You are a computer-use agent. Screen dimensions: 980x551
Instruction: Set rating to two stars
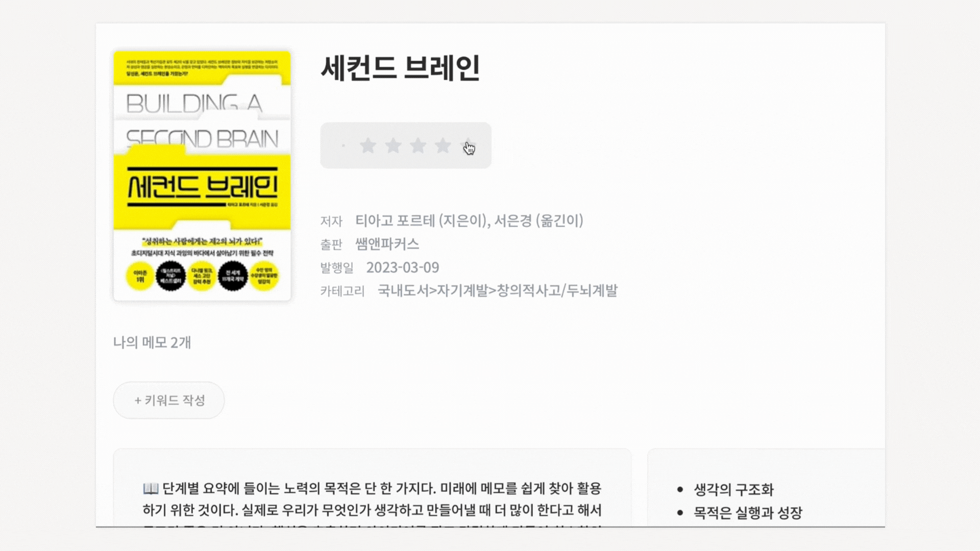click(x=393, y=146)
